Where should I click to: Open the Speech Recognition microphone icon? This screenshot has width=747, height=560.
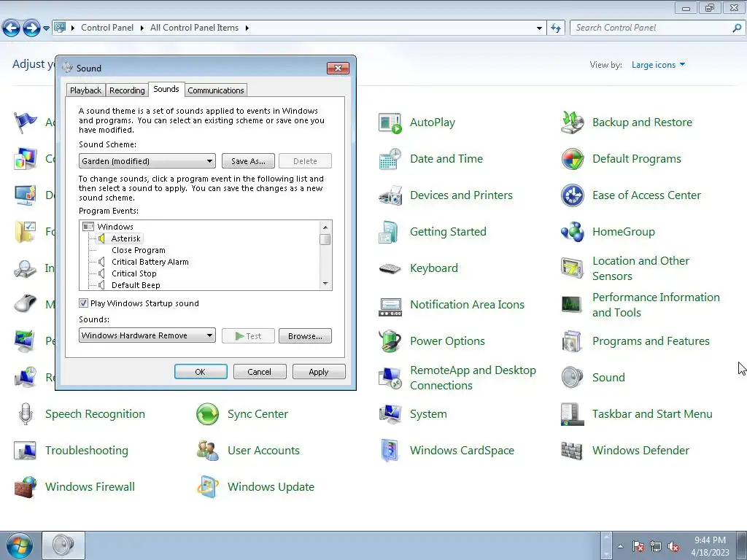click(26, 414)
